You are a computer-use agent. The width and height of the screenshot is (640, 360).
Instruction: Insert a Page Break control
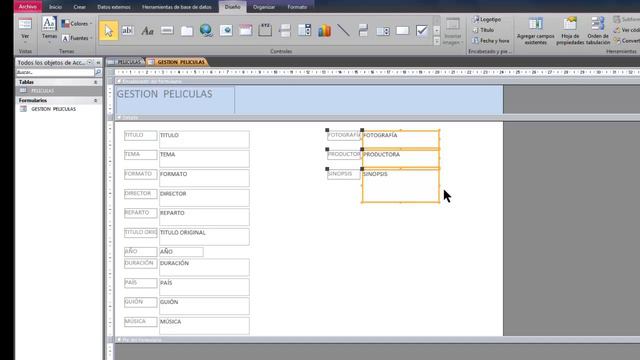pos(284,31)
